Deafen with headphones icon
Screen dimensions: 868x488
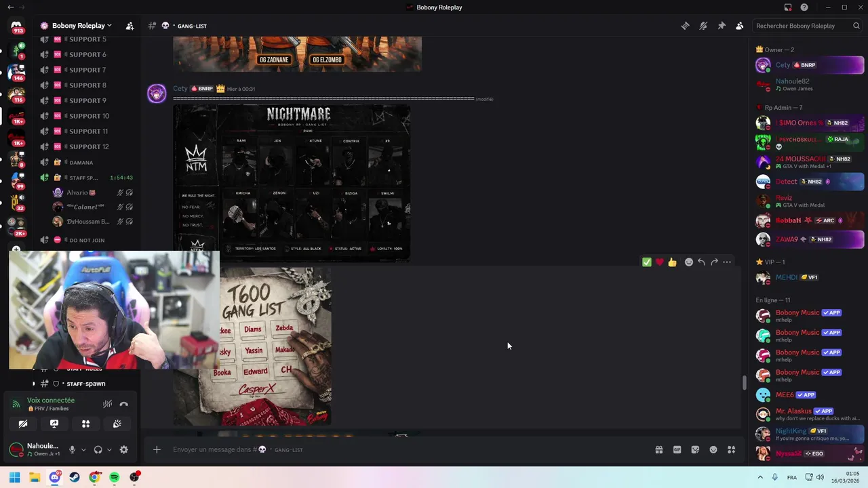[x=98, y=449]
